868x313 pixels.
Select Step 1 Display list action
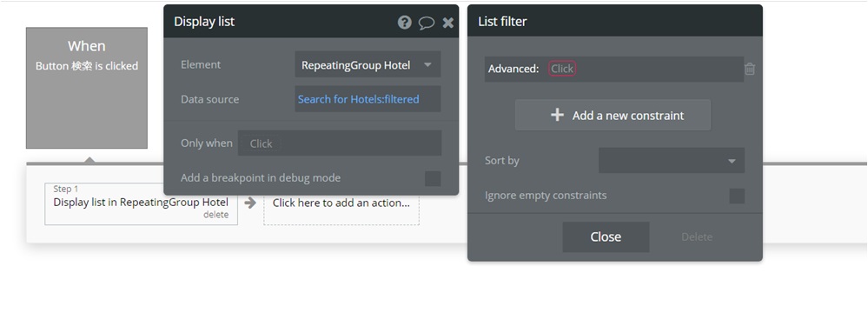click(141, 203)
